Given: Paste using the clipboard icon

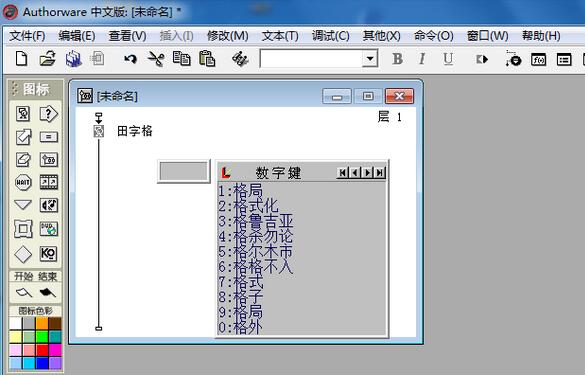Looking at the screenshot, I should [207, 59].
